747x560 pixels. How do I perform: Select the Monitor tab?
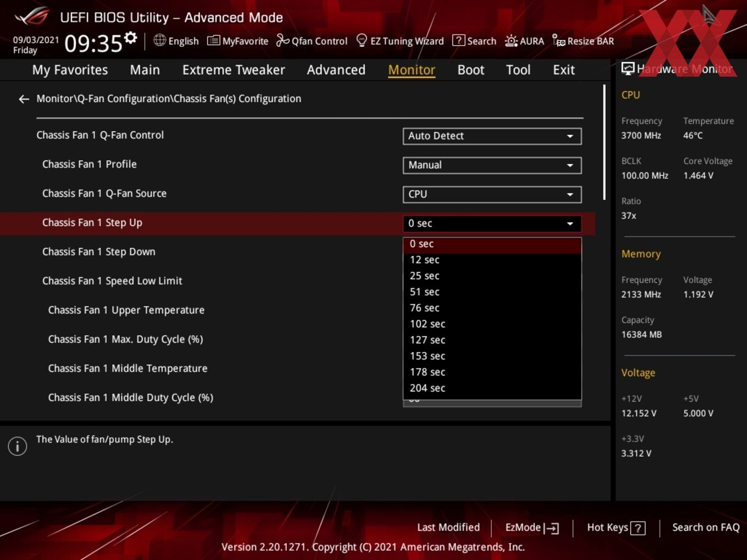411,70
